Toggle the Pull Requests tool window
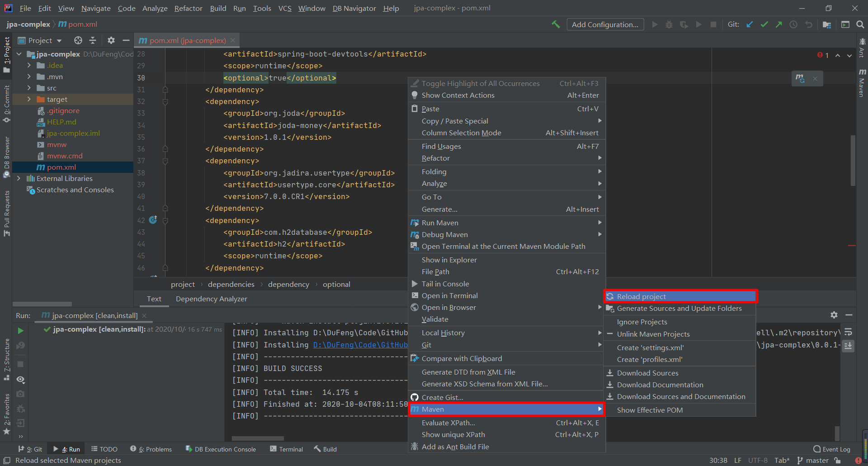This screenshot has width=868, height=466. [6, 213]
